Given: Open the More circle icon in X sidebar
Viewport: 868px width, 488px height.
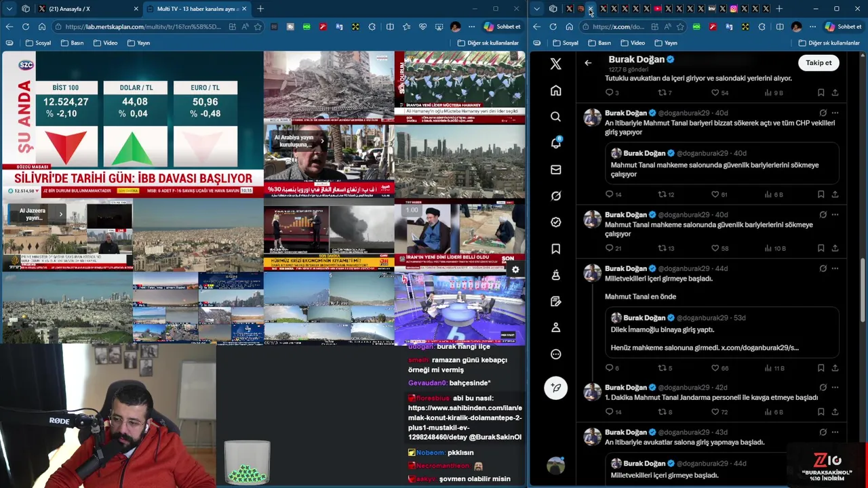Looking at the screenshot, I should pyautogui.click(x=555, y=354).
